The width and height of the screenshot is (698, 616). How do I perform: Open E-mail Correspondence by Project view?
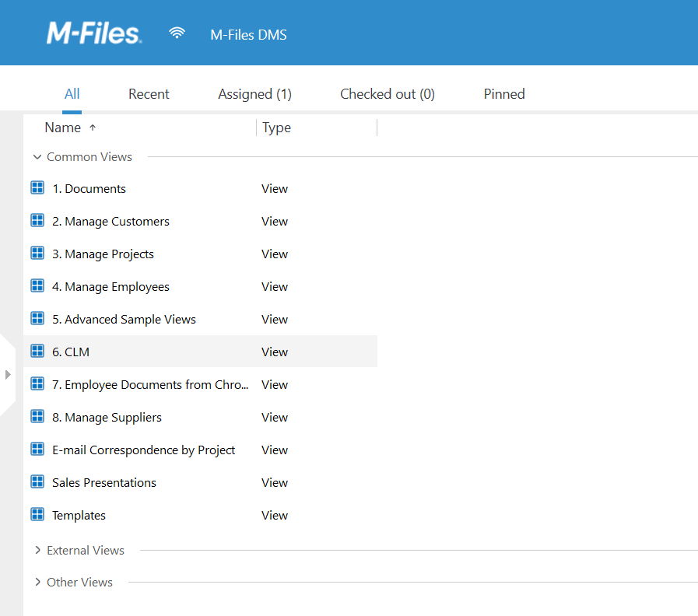(143, 450)
